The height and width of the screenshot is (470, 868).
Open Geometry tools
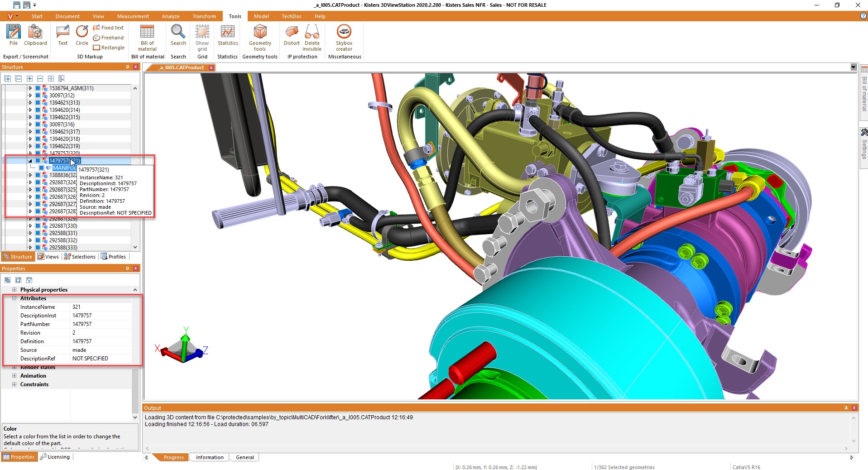click(x=260, y=37)
